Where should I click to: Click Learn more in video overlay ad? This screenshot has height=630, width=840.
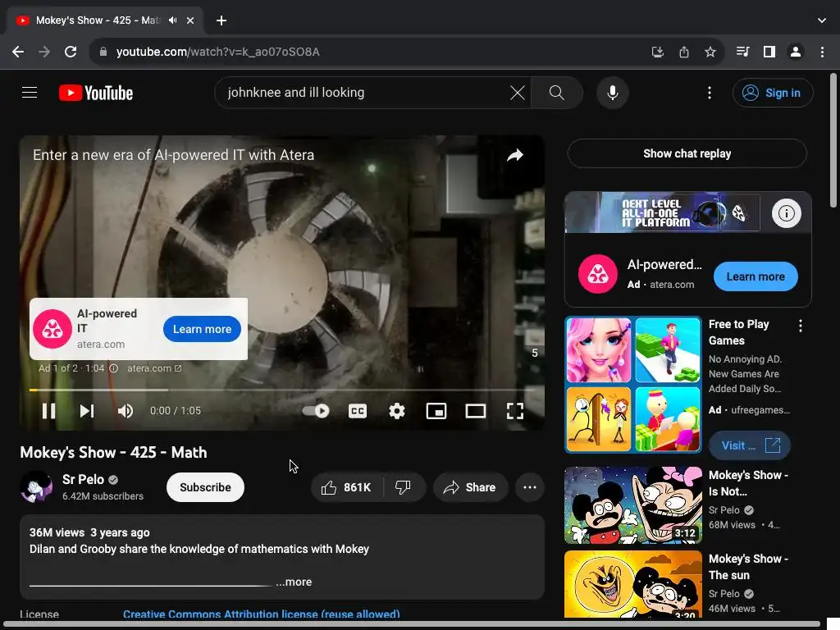202,329
